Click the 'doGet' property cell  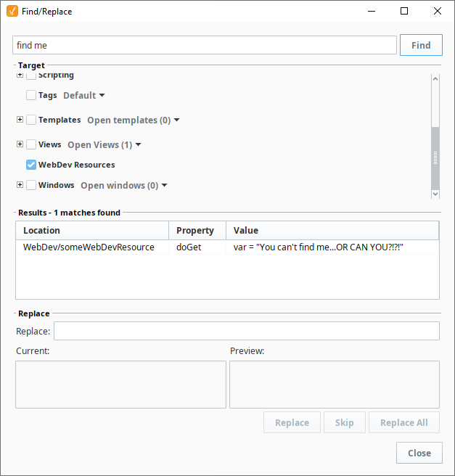pos(197,247)
